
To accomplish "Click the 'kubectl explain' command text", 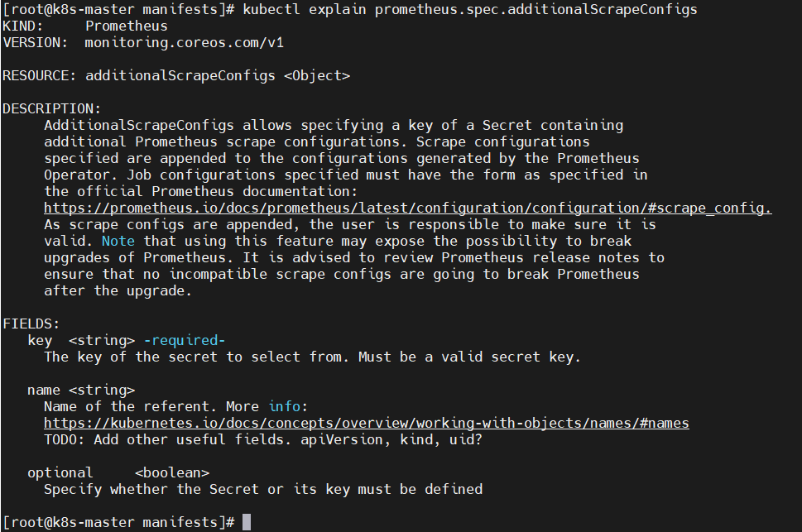I will (x=305, y=10).
